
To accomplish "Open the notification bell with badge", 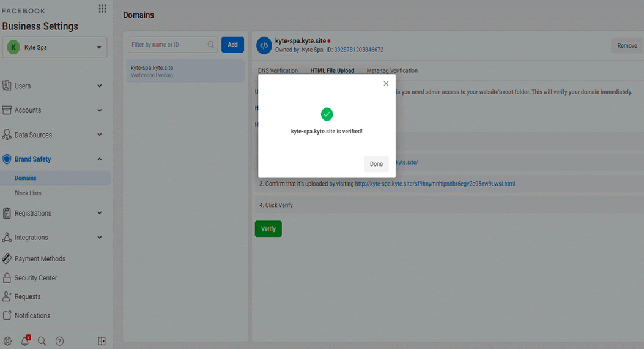I will [25, 340].
